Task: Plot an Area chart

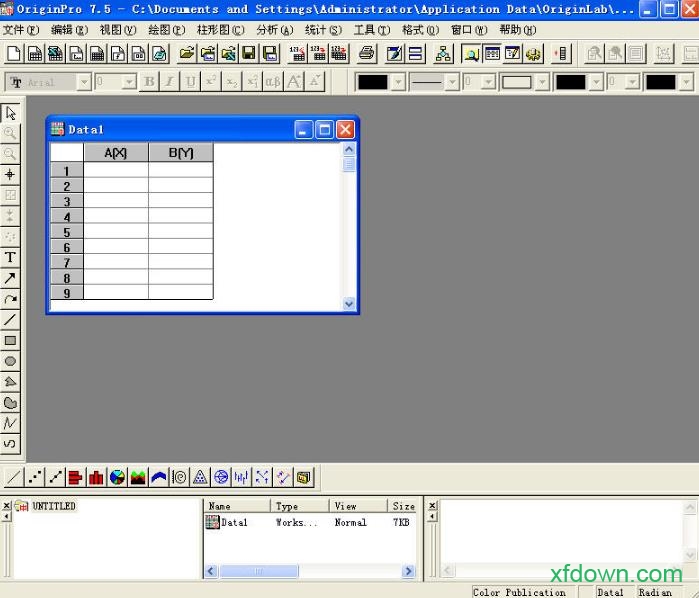Action: pos(138,478)
